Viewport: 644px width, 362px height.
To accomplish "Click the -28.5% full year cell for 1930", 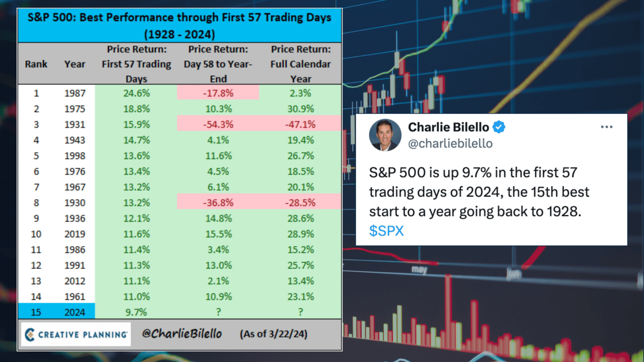I will (301, 203).
